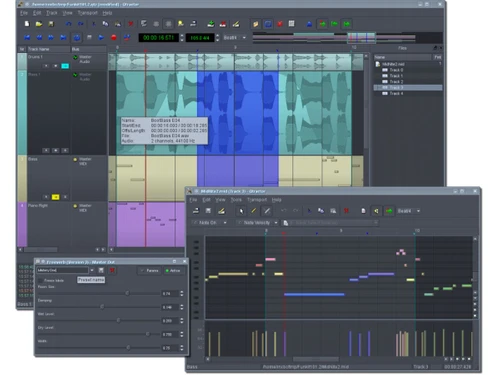Redo the action in the main window

(81, 24)
